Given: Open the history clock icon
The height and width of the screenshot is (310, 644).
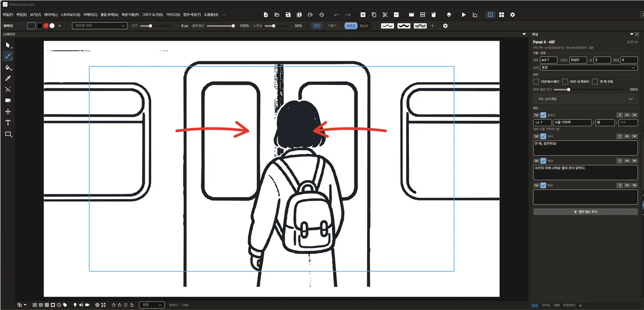Looking at the screenshot, I should click(x=321, y=15).
